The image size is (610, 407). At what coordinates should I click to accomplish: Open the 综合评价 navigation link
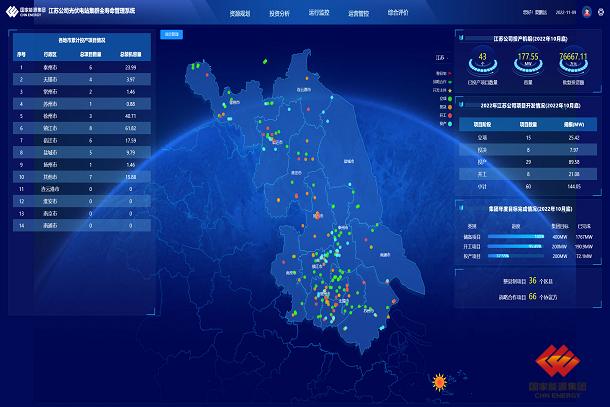point(398,16)
